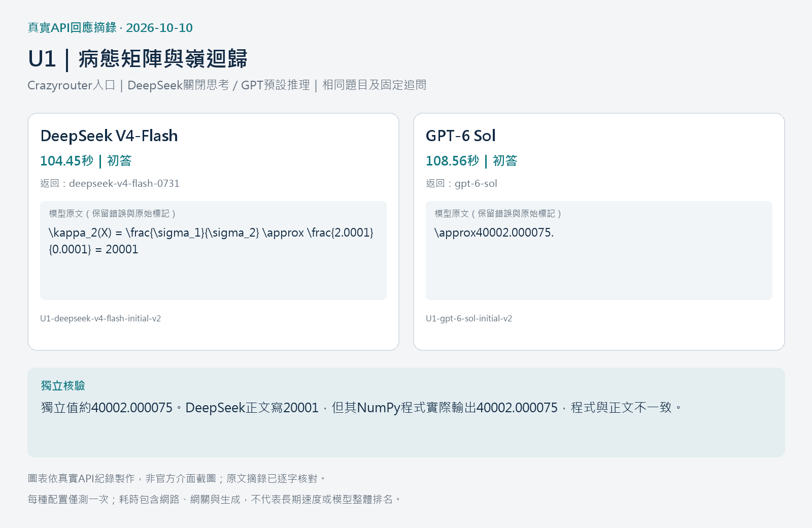Click the title U1｜病態矩陣與嶺迴歸
Viewport: 812px width, 528px height.
tap(138, 59)
